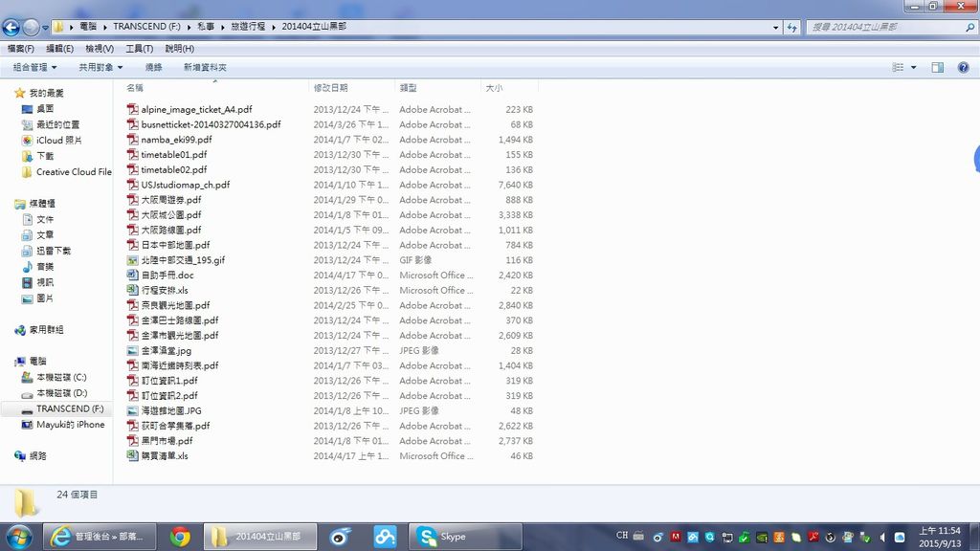Open the Windows Start button

click(19, 537)
